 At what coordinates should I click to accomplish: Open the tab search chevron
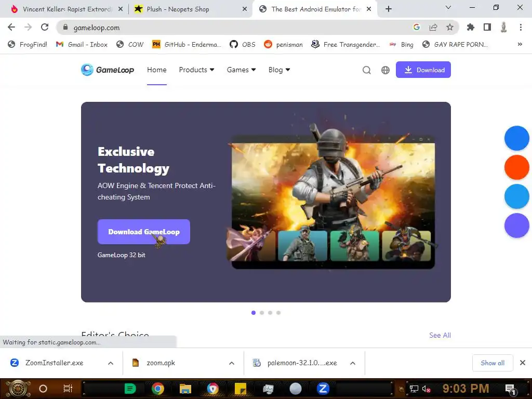(448, 7)
